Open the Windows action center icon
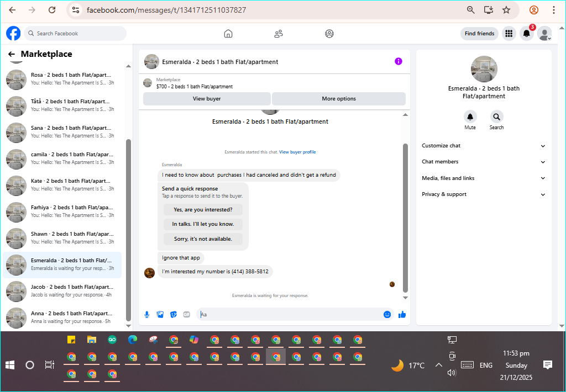Image resolution: width=566 pixels, height=392 pixels. (x=548, y=365)
